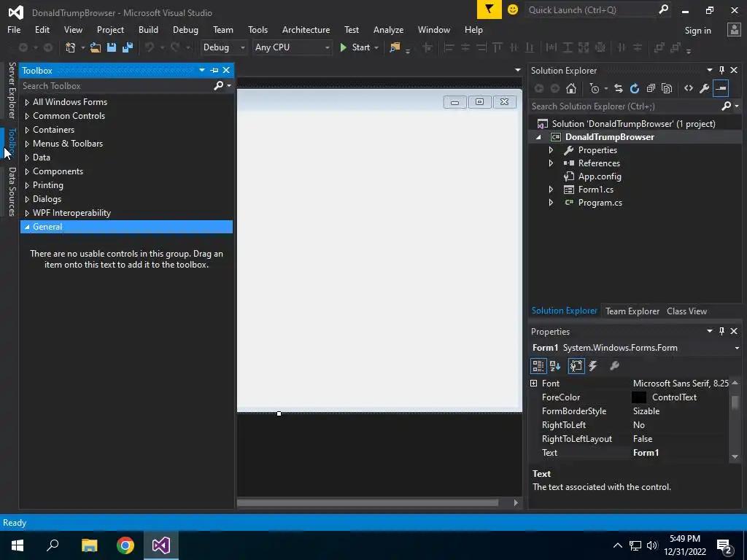
Task: Toggle auto-hide pin on the Toolbox panel
Action: (x=214, y=71)
